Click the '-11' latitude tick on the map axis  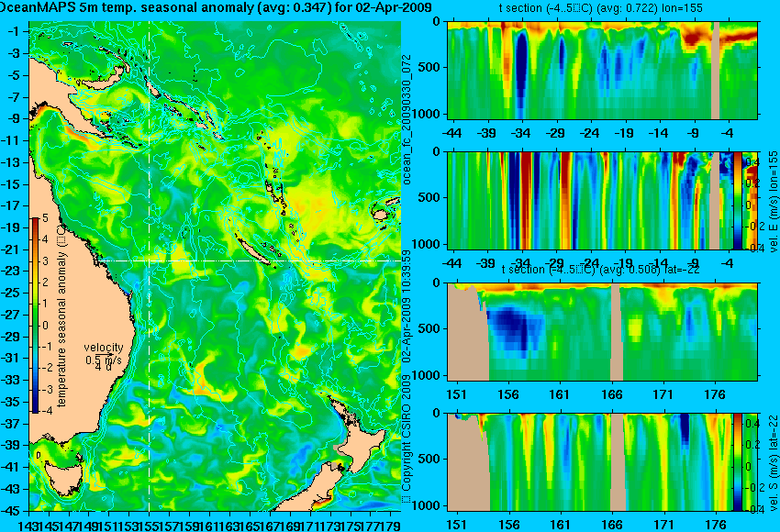[11, 140]
